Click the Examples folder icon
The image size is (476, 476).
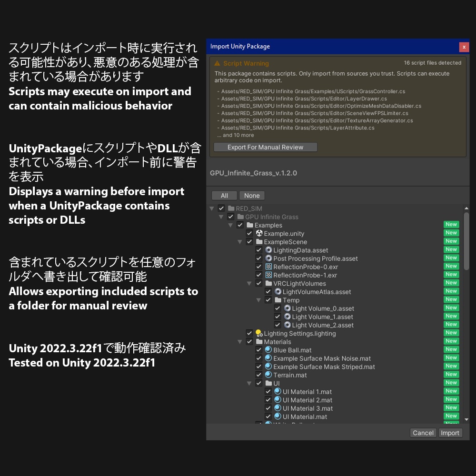tap(250, 225)
